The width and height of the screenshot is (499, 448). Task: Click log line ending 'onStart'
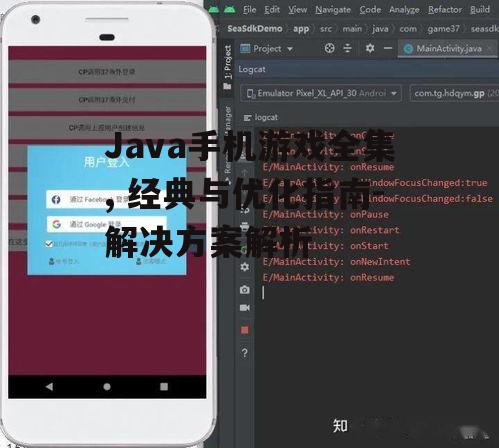pos(325,246)
